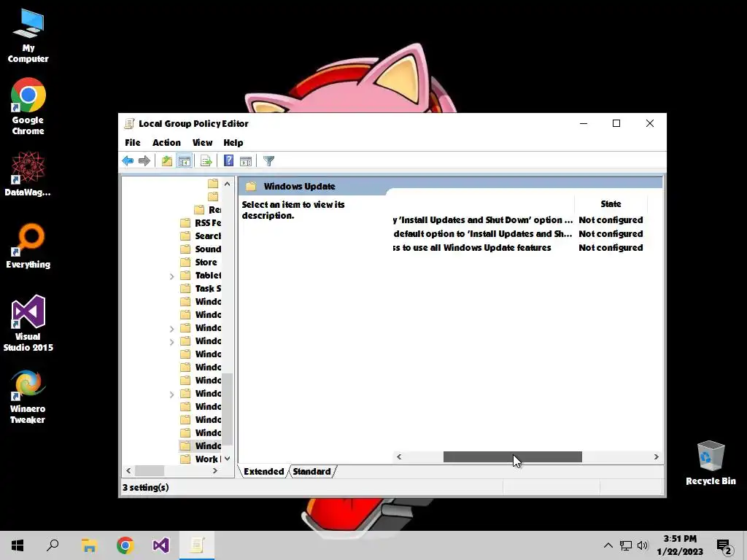Viewport: 747px width, 560px height.
Task: Open the Action menu
Action: [x=166, y=142]
